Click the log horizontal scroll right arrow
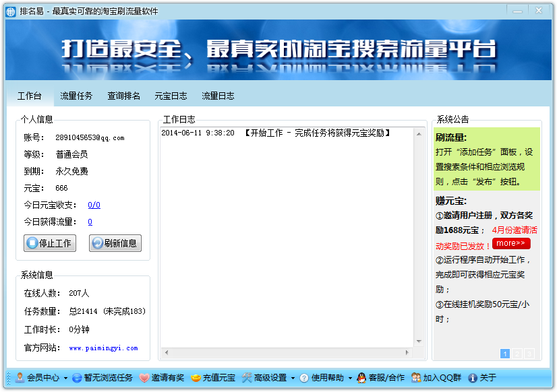This screenshot has height=392, width=557. [x=407, y=353]
